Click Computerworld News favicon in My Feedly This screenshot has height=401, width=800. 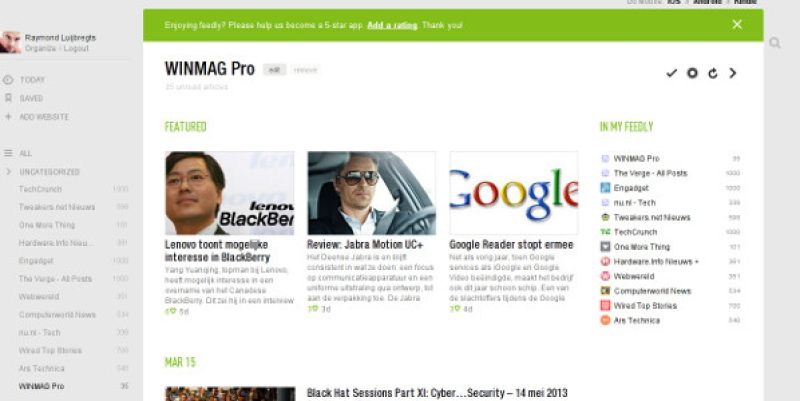(605, 291)
